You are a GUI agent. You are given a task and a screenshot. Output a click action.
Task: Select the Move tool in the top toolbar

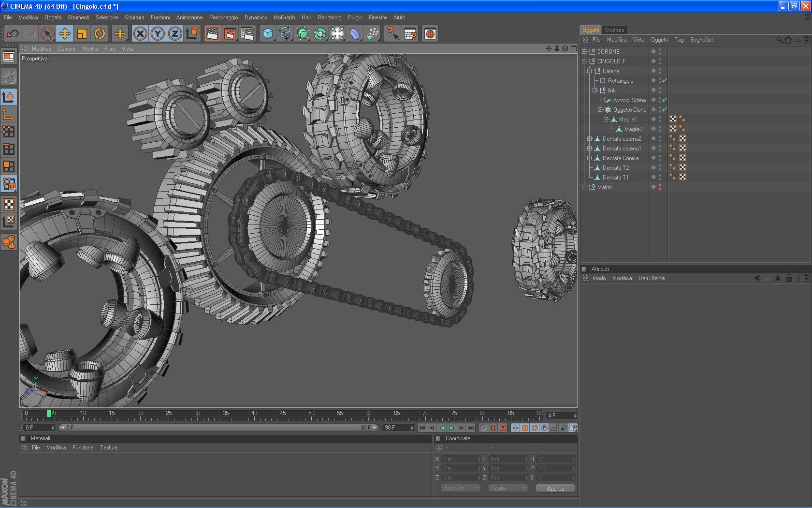65,34
